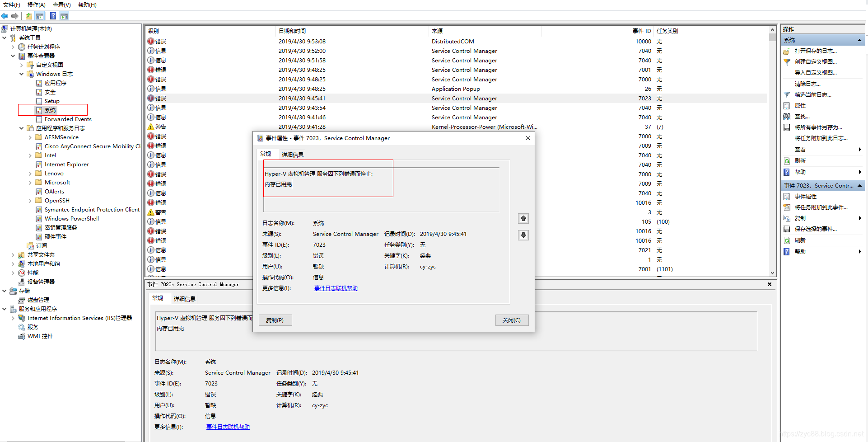Open the 帮助(H) menu
The width and height of the screenshot is (868, 442).
tap(87, 5)
